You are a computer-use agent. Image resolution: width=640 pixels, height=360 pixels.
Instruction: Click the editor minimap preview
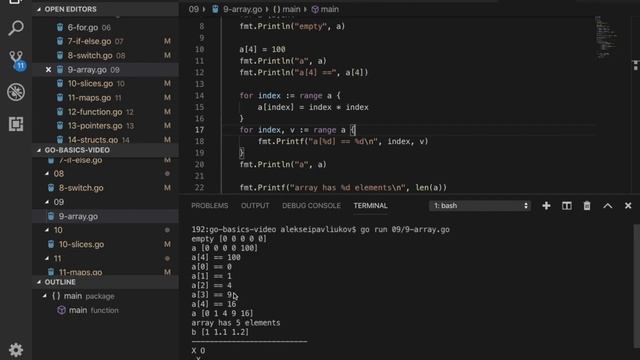point(606,38)
